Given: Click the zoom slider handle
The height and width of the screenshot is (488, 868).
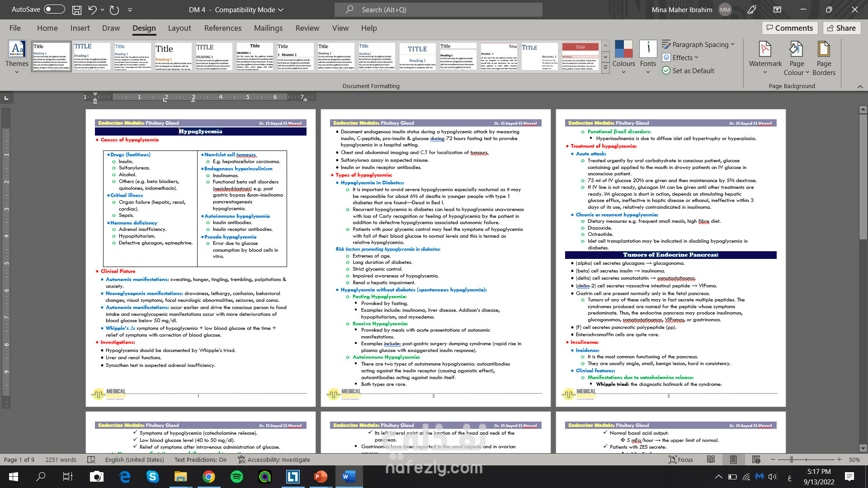Looking at the screenshot, I should [x=791, y=460].
